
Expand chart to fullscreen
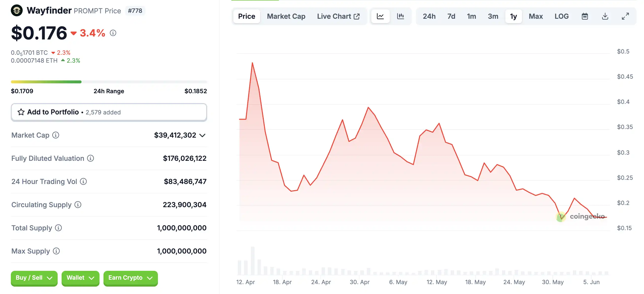point(625,16)
